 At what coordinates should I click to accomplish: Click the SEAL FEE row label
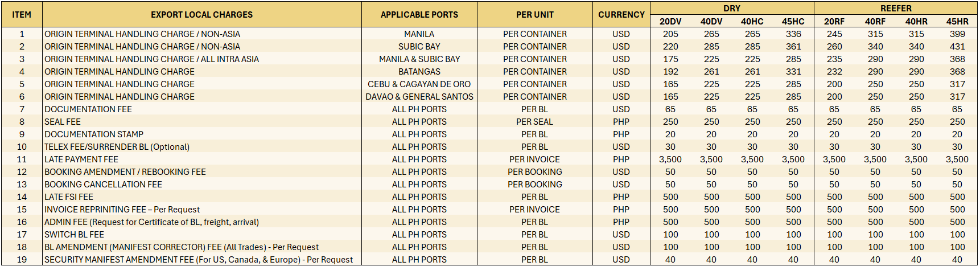(63, 122)
